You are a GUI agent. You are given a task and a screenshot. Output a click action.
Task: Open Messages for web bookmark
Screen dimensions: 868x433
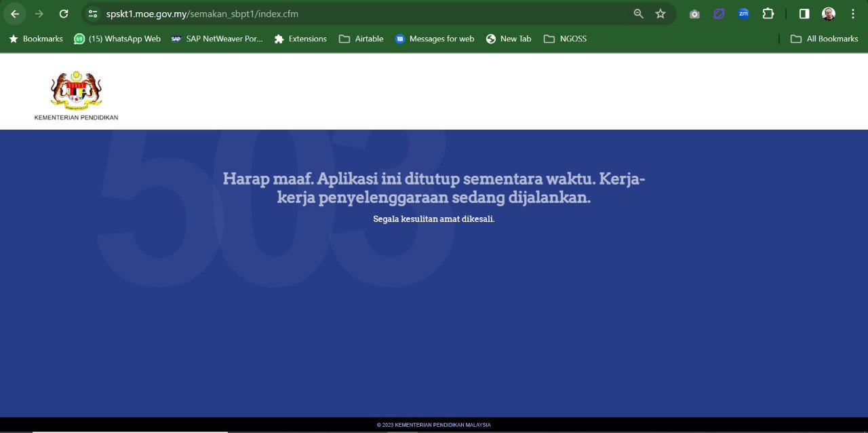coord(435,39)
